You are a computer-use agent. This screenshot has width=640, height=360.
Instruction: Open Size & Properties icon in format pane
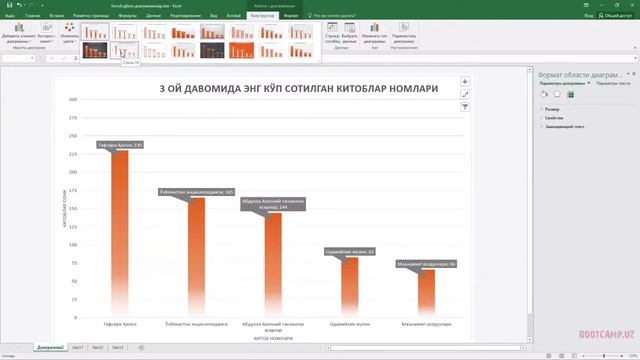pos(571,95)
